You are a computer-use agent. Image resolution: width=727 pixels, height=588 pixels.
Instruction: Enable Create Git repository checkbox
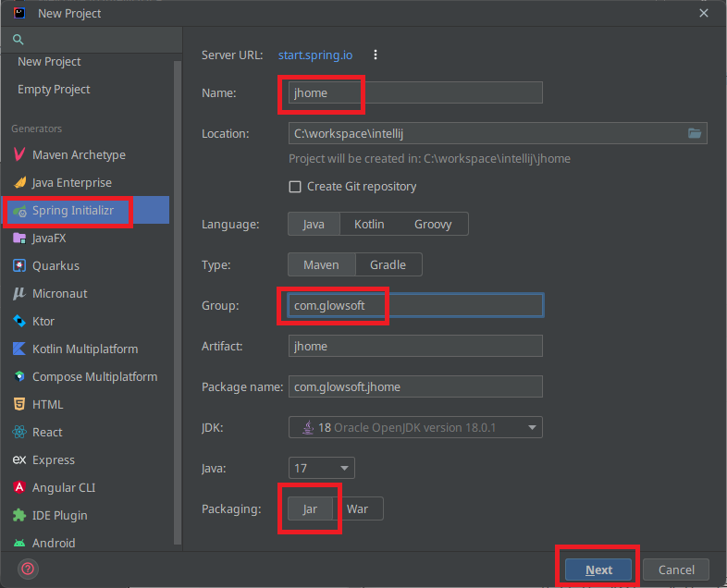295,186
